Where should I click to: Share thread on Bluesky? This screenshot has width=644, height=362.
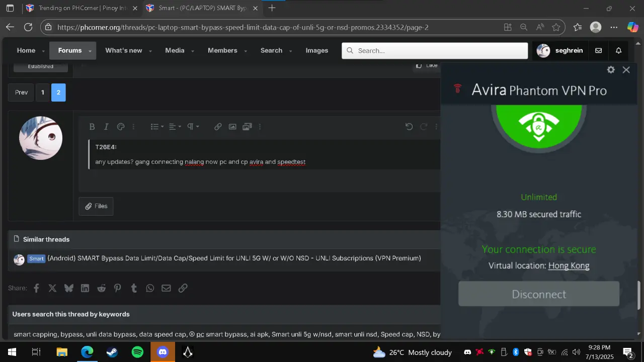coord(69,288)
